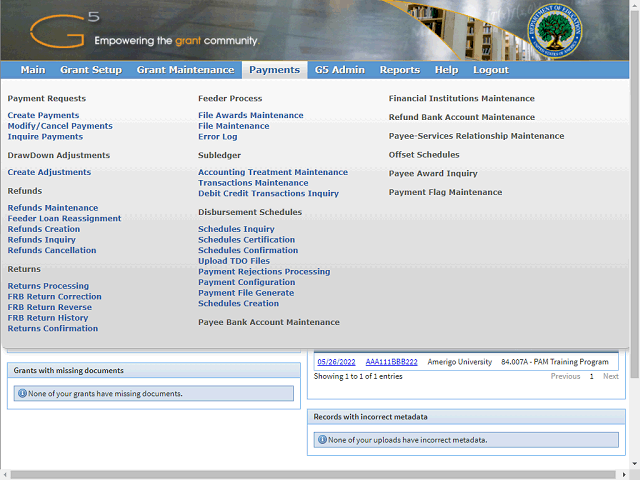This screenshot has height=480, width=640.
Task: Open Upload TDO Files link
Action: point(234,261)
